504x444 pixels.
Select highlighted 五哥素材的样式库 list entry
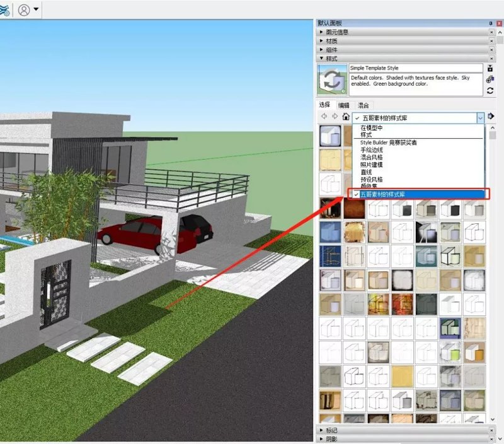tap(418, 194)
